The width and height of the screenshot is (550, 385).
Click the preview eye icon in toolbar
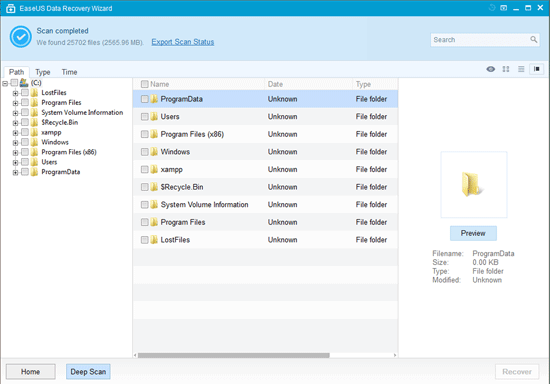[490, 69]
